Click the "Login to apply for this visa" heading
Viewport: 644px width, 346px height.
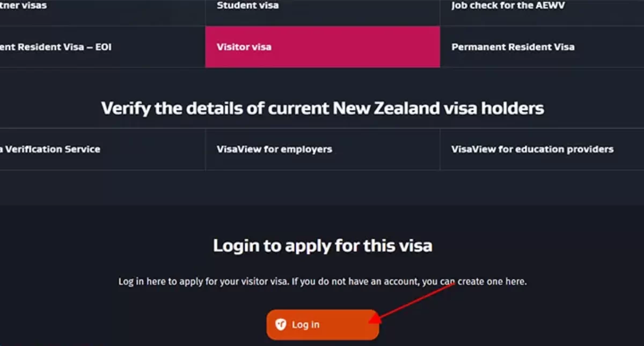click(323, 246)
